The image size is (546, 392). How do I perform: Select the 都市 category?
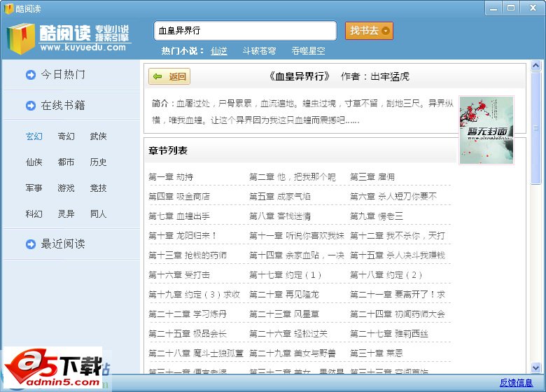(66, 162)
